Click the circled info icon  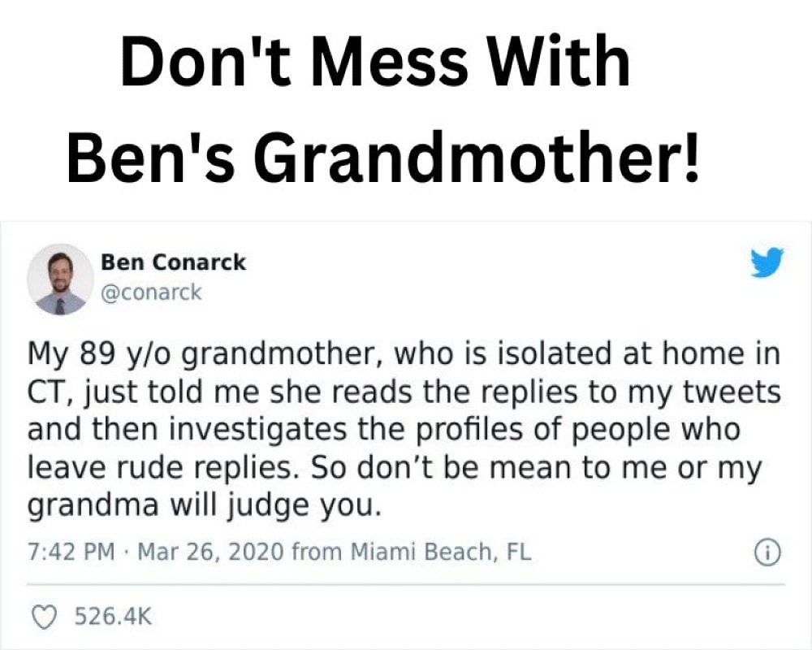767,553
